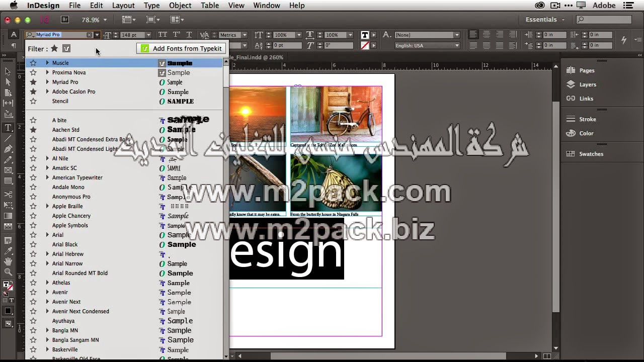Select the Pen tool

point(8,149)
